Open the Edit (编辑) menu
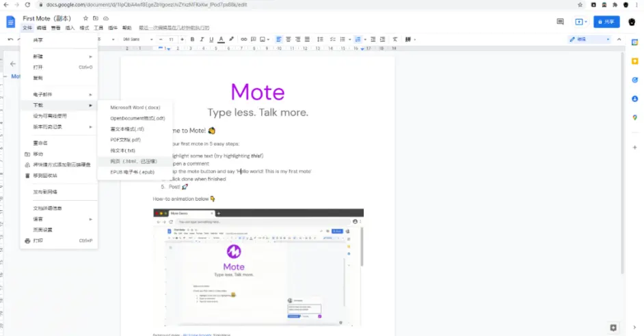Viewport: 644px width, 336px height. (42, 28)
